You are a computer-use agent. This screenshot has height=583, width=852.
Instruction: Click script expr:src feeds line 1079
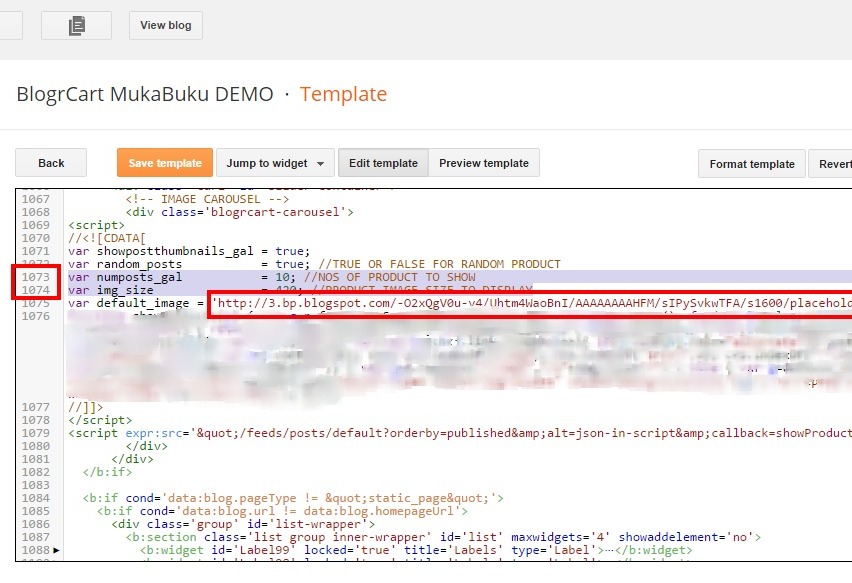pos(460,434)
